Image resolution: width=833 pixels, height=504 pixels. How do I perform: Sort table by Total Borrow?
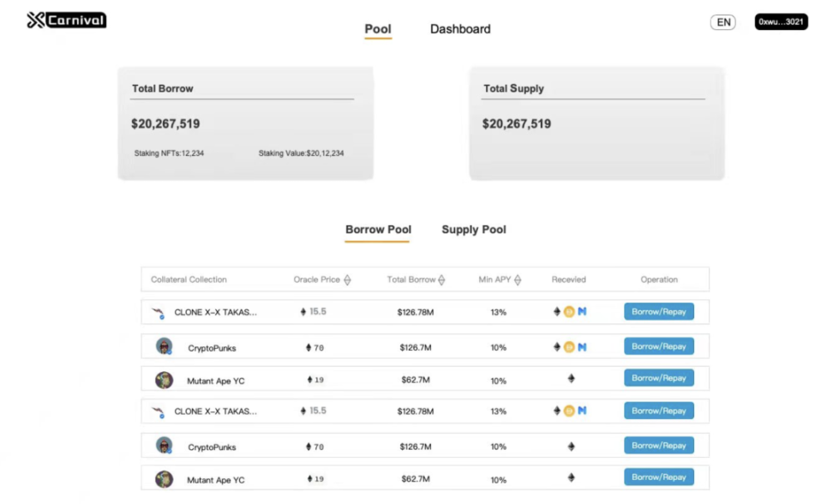click(x=441, y=280)
